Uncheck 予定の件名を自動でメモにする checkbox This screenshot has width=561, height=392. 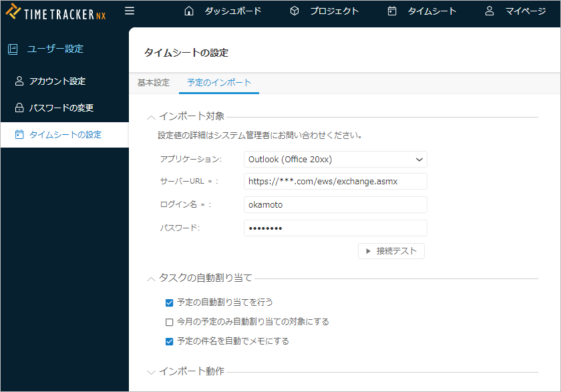(169, 341)
